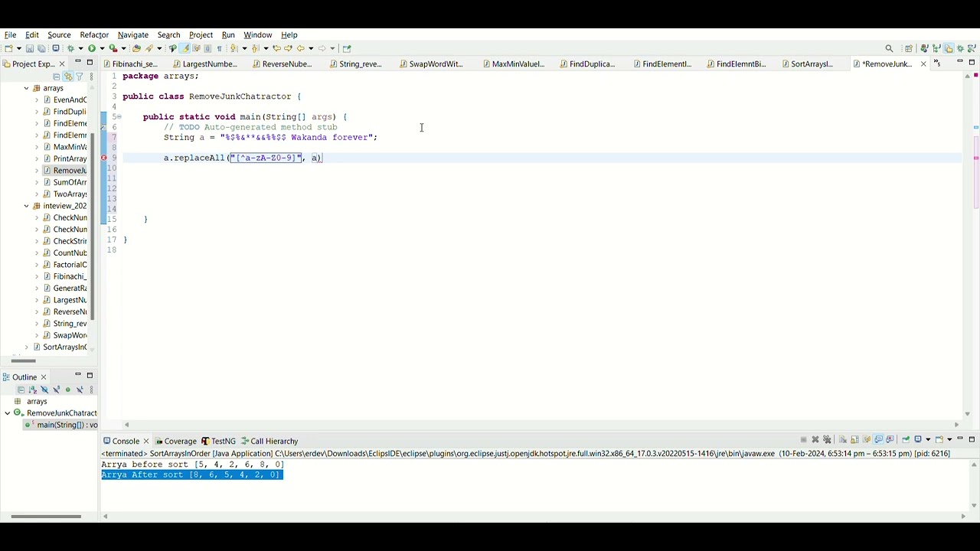
Task: Toggle Hide Fields in Outline toolbar
Action: [44, 390]
